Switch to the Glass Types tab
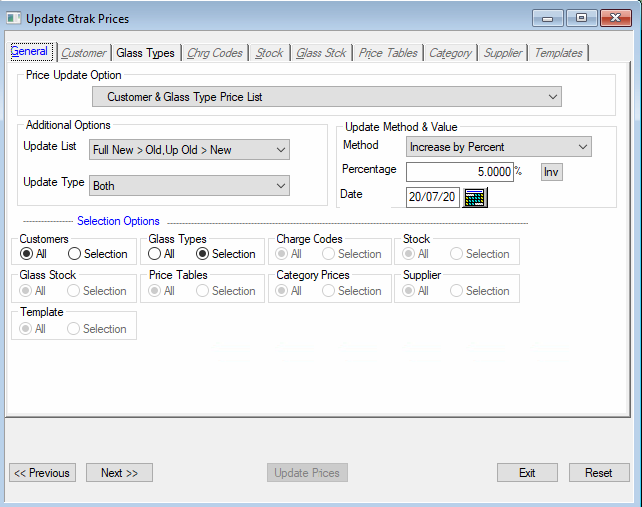Viewport: 642px width, 507px height. coord(145,53)
